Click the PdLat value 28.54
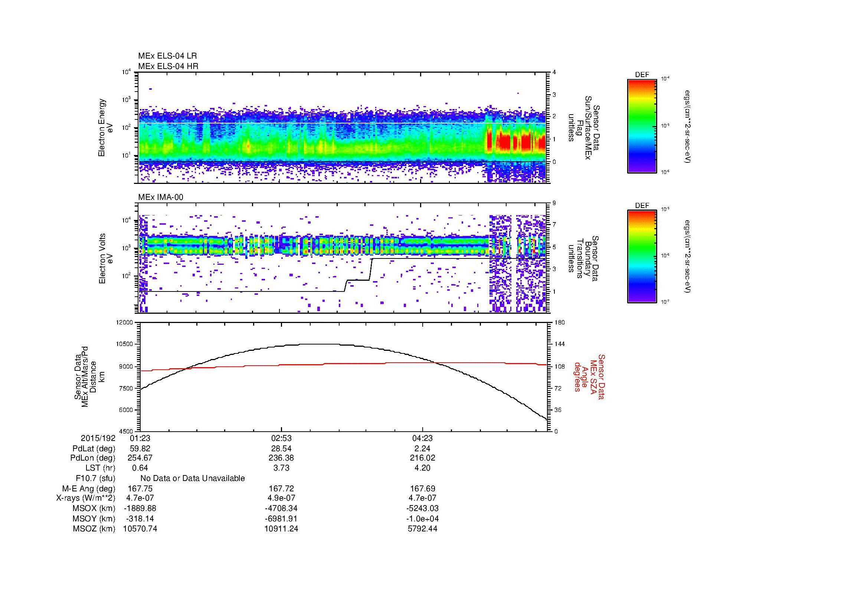The height and width of the screenshot is (613, 868). (281, 449)
